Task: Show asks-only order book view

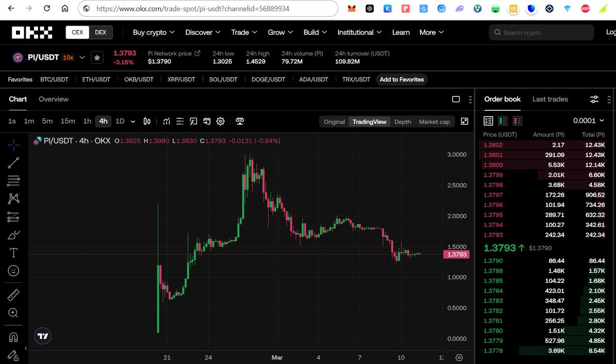Action: pyautogui.click(x=517, y=121)
